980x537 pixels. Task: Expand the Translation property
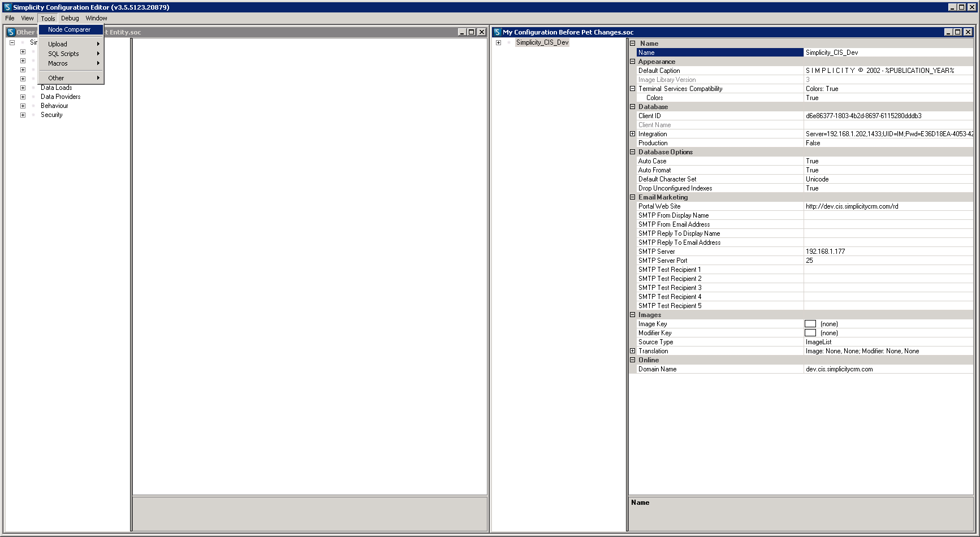(x=632, y=351)
